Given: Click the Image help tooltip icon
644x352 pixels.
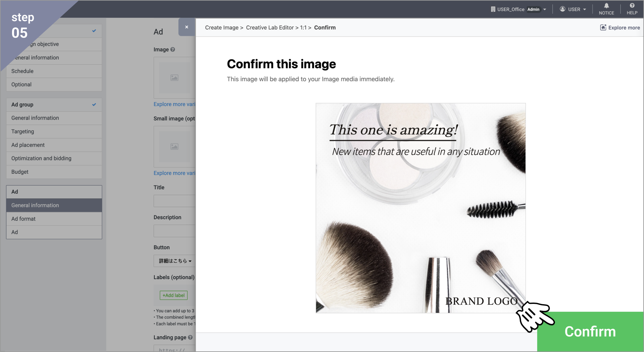Looking at the screenshot, I should [x=173, y=49].
